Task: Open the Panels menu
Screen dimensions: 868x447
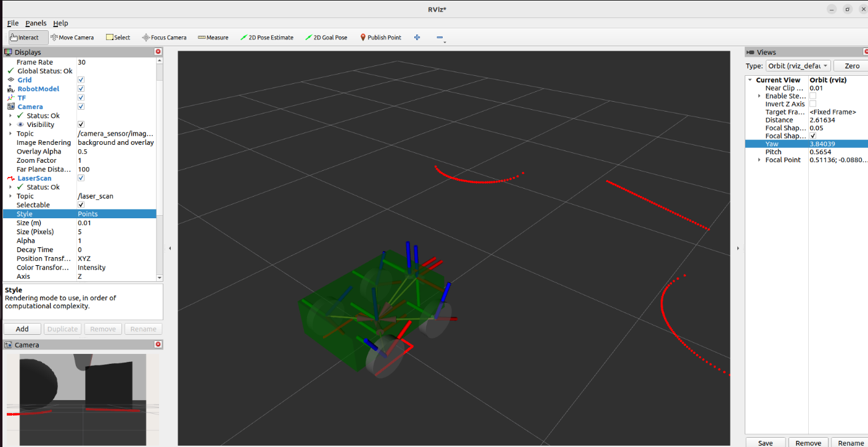Action: pyautogui.click(x=36, y=23)
